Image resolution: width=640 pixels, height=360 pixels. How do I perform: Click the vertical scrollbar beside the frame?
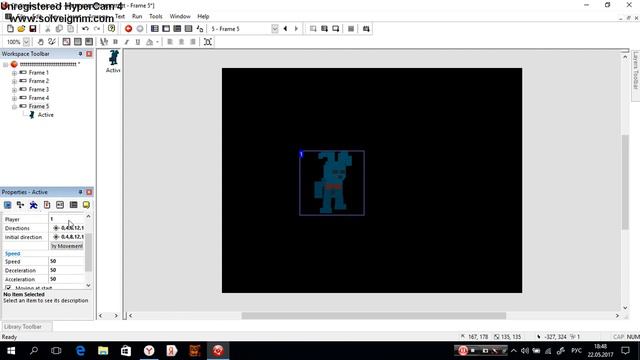point(625,182)
